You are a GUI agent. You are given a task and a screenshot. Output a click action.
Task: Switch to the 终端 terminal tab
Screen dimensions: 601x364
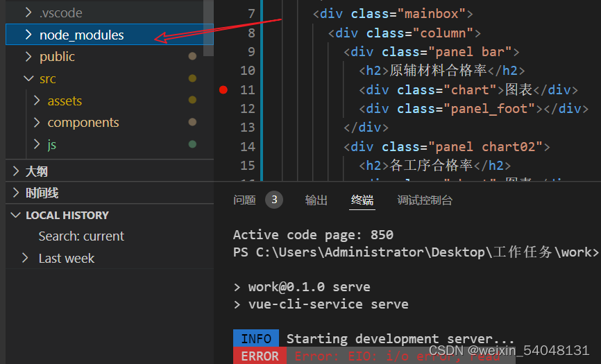[x=362, y=200]
